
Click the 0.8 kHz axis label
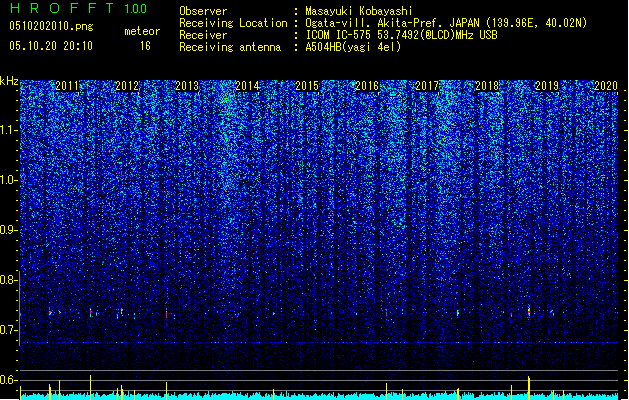9,280
